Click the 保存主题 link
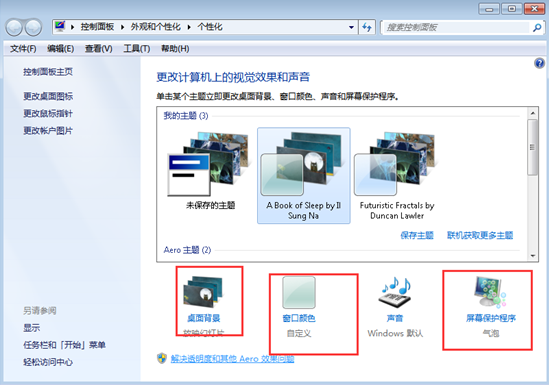Viewport: 549px width, 385px height. click(417, 235)
